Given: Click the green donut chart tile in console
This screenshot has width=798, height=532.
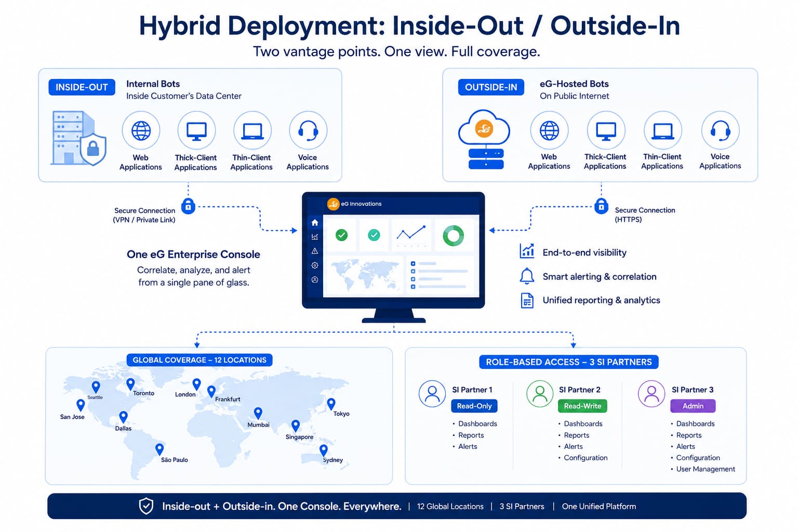Looking at the screenshot, I should click(454, 235).
